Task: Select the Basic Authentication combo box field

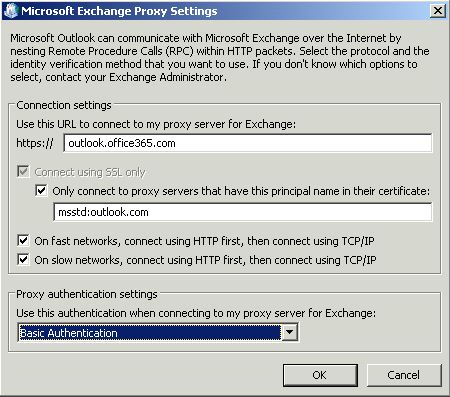Action: tap(158, 332)
